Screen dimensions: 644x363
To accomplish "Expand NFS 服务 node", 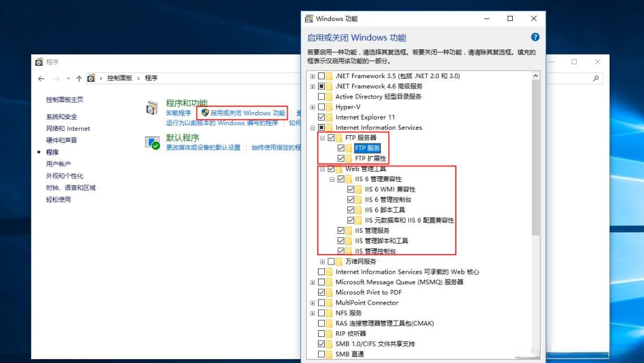I will pos(312,313).
